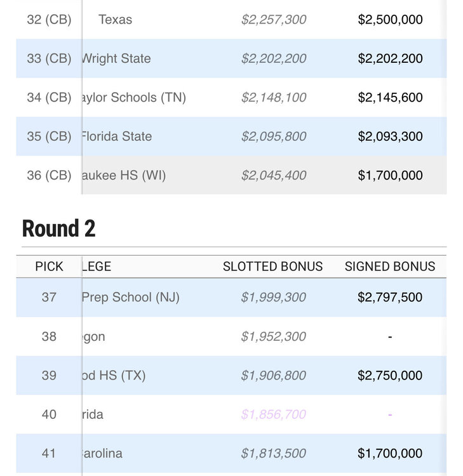Click the $2,750,000 signed bonus value
Viewport: 463px width, 476px height.
[390, 375]
